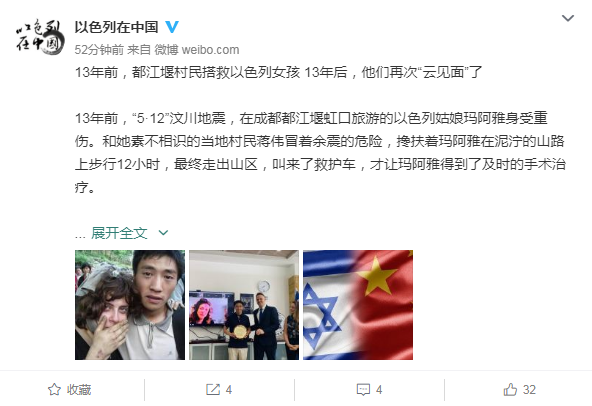Click the comment speech bubble icon
This screenshot has width=592, height=406.
(x=363, y=390)
